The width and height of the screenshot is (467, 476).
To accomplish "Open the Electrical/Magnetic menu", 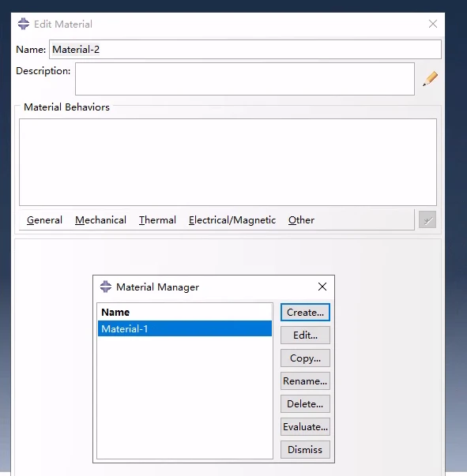I will pos(232,219).
